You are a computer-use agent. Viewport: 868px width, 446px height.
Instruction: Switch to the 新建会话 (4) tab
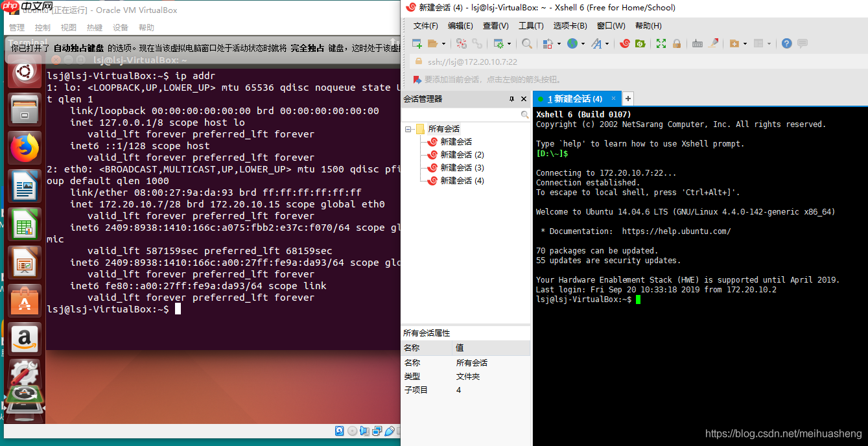point(574,99)
